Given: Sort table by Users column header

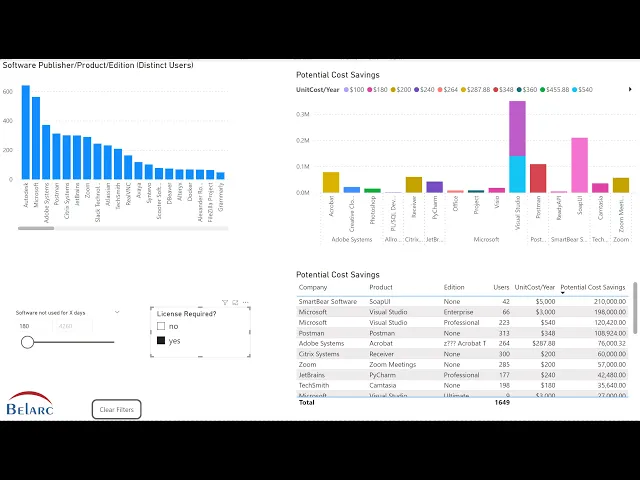Looking at the screenshot, I should point(501,287).
